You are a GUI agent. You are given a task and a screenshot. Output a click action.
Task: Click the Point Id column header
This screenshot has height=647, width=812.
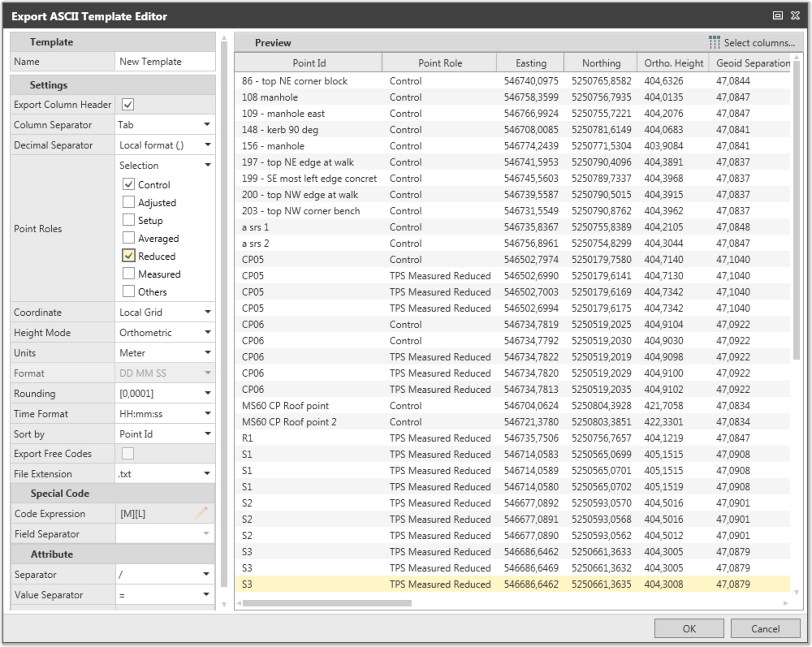[x=308, y=63]
